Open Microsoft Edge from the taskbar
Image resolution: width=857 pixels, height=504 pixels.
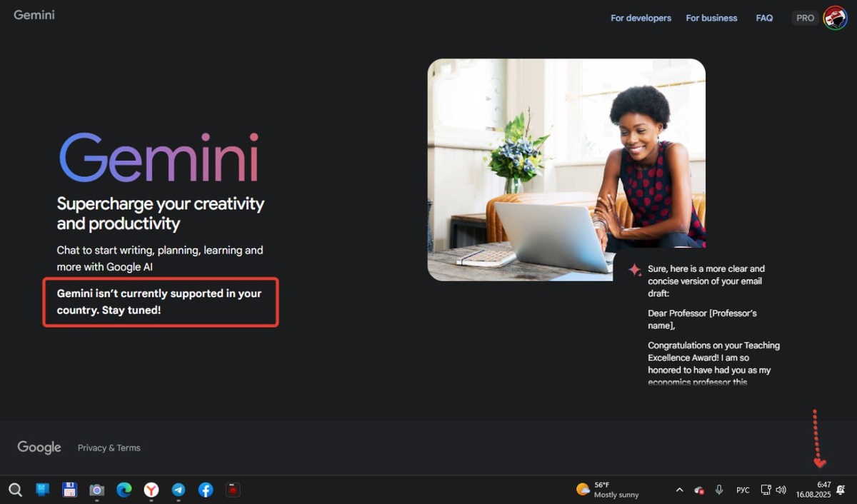pyautogui.click(x=124, y=490)
